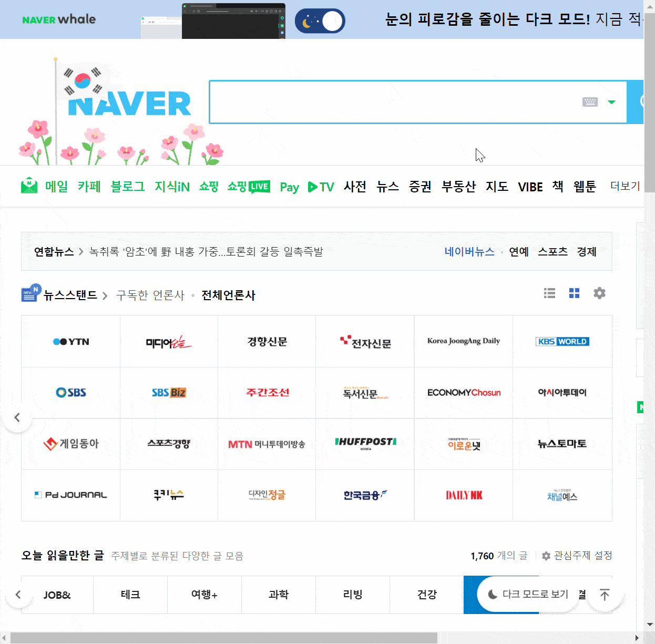Open the 경제 economy news link
This screenshot has width=655, height=644.
586,251
